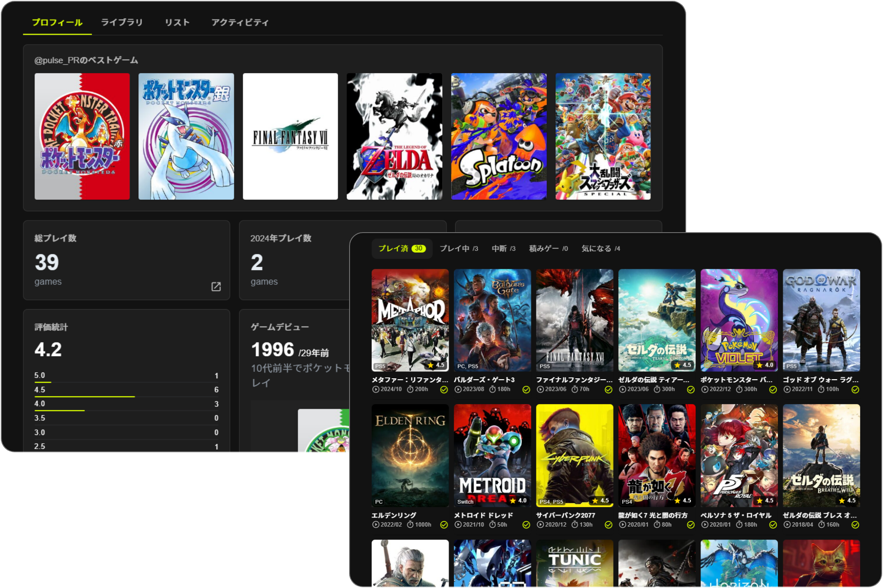The width and height of the screenshot is (883, 588).
Task: Open the TUNIC cover in bottom row
Action: tap(575, 563)
